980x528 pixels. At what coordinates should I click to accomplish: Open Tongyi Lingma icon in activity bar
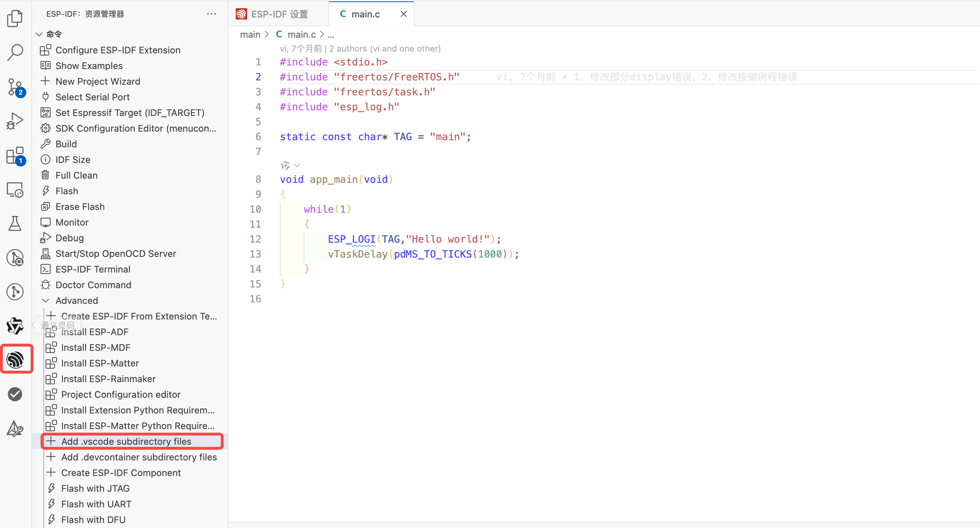15,326
